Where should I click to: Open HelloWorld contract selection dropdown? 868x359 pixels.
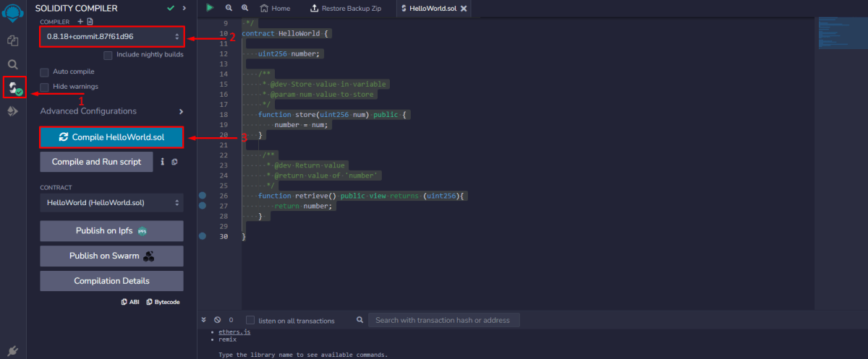point(112,203)
